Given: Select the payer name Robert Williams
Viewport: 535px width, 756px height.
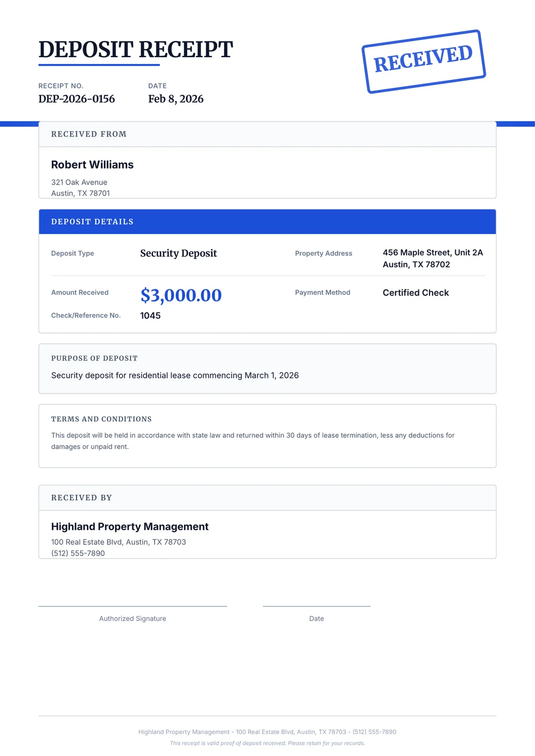Looking at the screenshot, I should [x=92, y=165].
